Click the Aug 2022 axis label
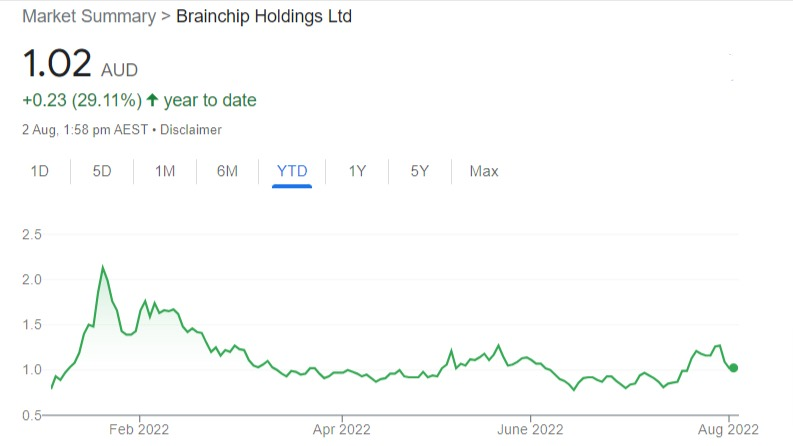The height and width of the screenshot is (446, 793). (730, 433)
